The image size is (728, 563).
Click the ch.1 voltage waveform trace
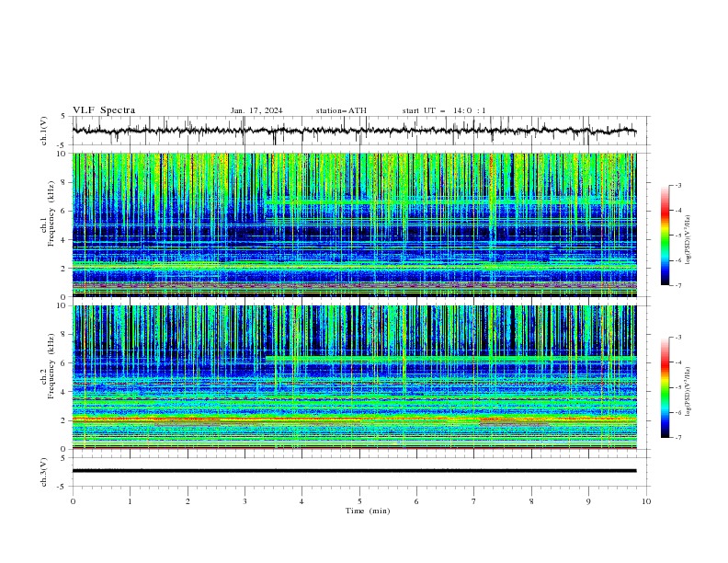(x=354, y=131)
